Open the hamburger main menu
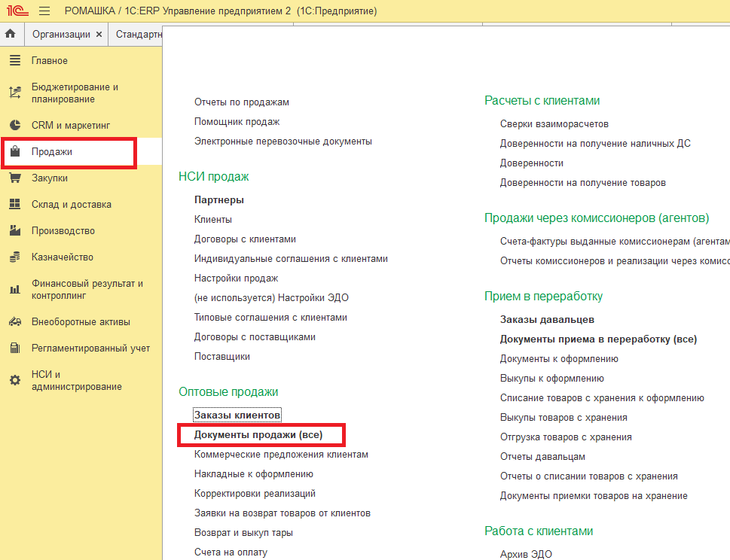 [44, 11]
